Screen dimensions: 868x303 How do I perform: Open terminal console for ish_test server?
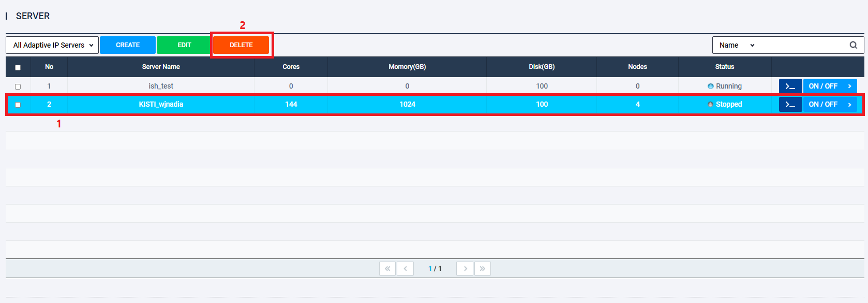point(790,86)
